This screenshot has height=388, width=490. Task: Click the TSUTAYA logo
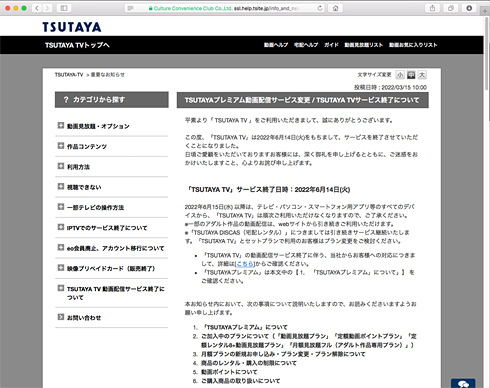72,27
